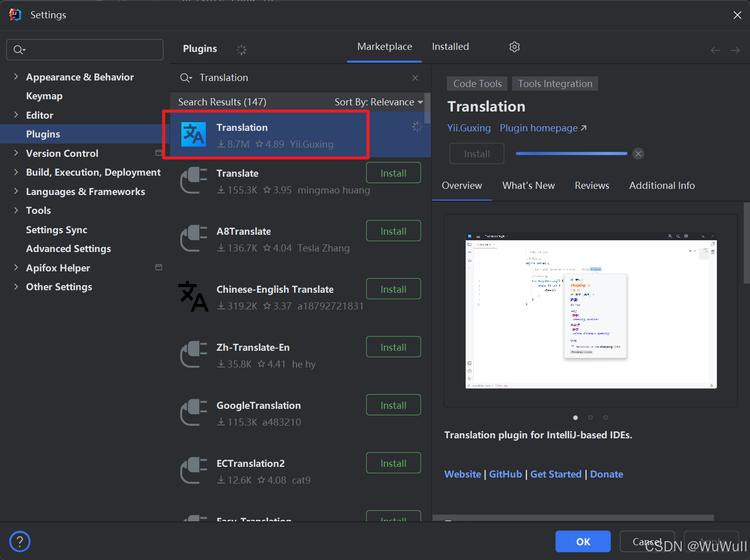The image size is (750, 560).
Task: Select Settings Sync in settings tree
Action: [57, 230]
